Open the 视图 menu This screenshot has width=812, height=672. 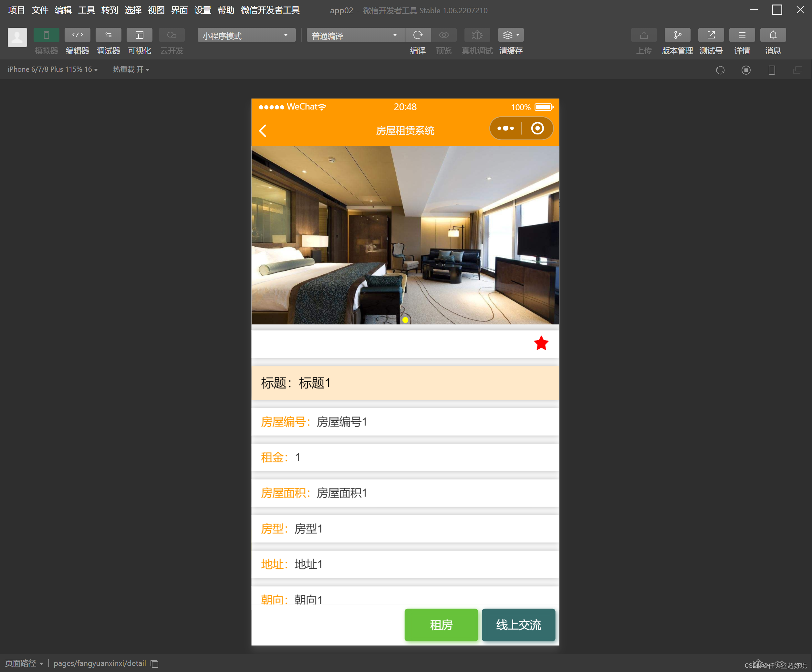pyautogui.click(x=156, y=10)
